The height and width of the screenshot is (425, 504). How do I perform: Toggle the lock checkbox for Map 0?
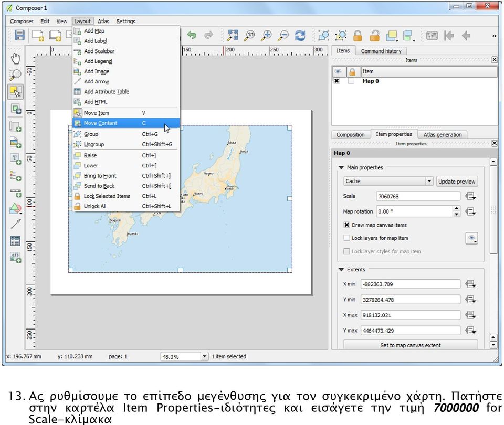(x=351, y=81)
